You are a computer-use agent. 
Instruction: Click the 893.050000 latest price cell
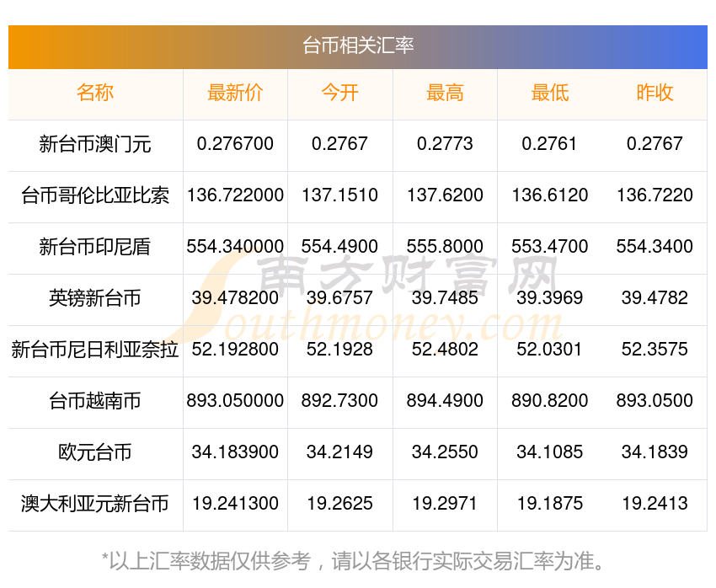(235, 401)
